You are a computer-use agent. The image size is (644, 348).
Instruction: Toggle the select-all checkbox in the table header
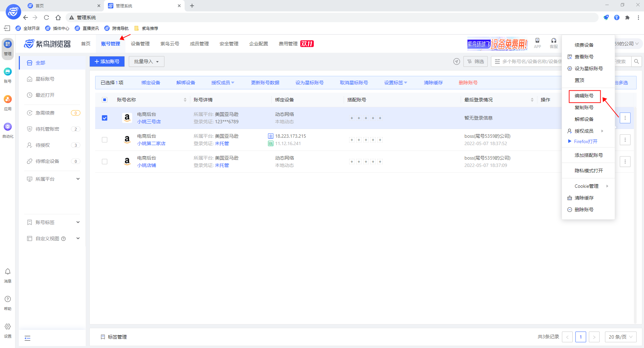[x=105, y=99]
